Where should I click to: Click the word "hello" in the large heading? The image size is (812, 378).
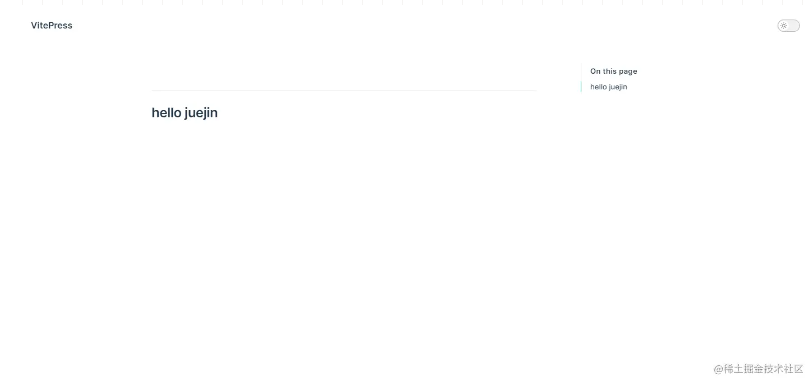pos(166,112)
